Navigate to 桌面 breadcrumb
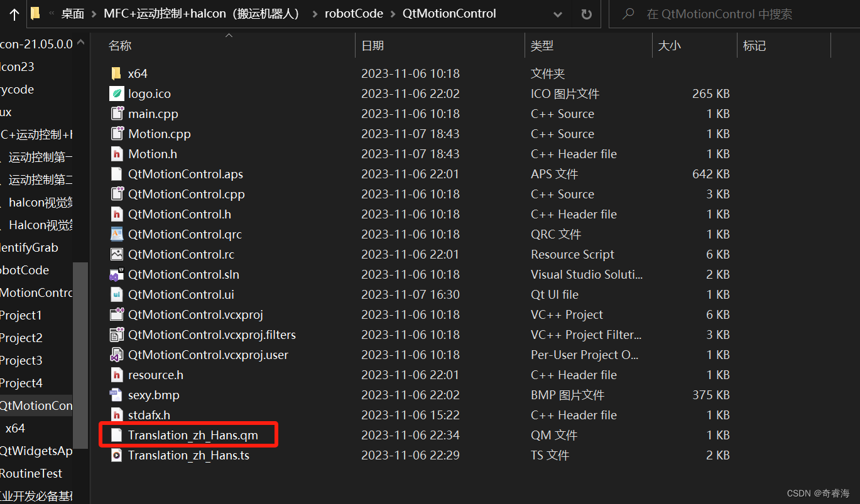 coord(73,14)
